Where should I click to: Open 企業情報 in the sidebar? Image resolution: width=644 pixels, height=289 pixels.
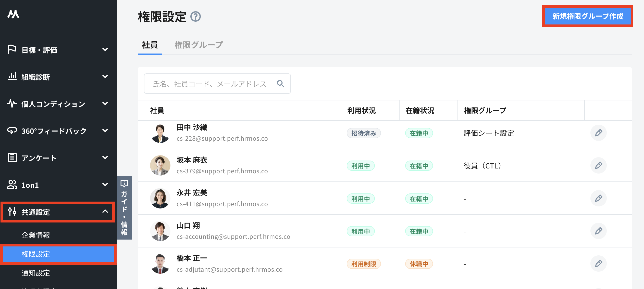pyautogui.click(x=36, y=235)
